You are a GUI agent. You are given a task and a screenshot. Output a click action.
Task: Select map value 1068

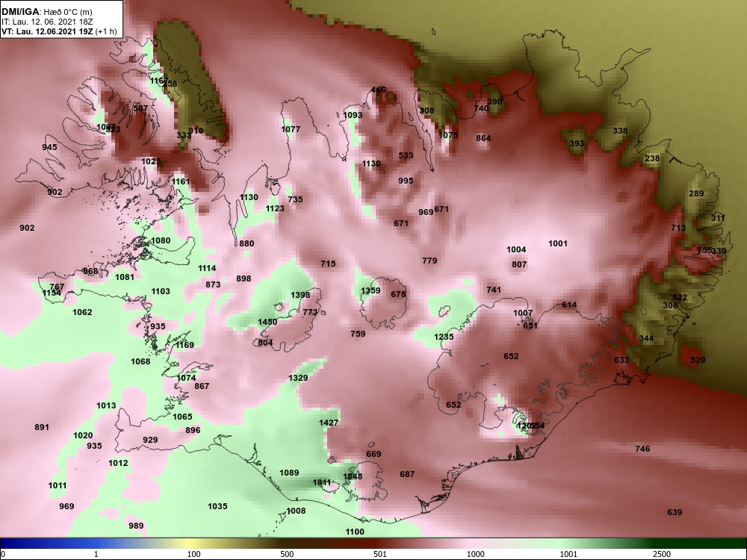(140, 361)
